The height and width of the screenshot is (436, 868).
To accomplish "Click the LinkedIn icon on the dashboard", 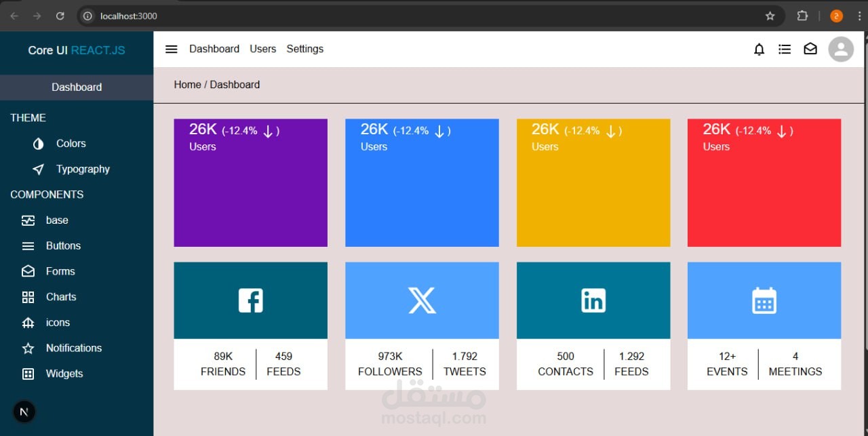I will [593, 300].
